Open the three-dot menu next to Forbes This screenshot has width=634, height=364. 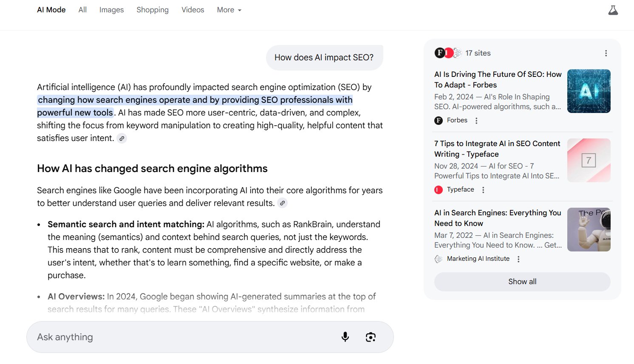point(476,120)
